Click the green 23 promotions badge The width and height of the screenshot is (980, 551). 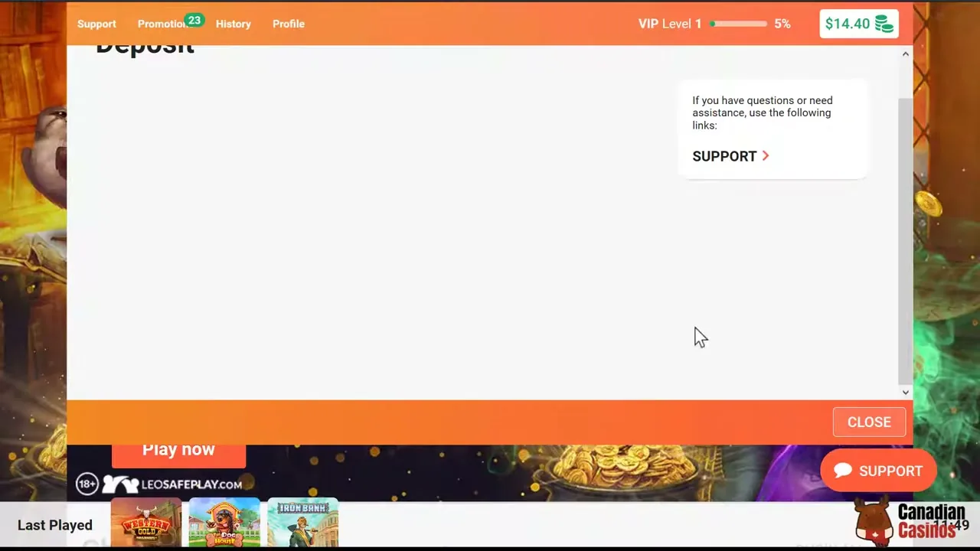[194, 21]
